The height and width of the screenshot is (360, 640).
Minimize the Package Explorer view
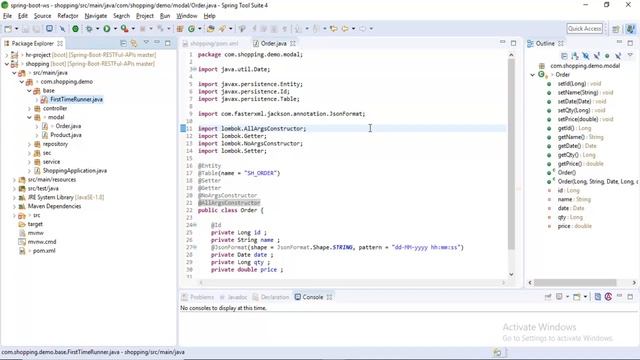[157, 42]
